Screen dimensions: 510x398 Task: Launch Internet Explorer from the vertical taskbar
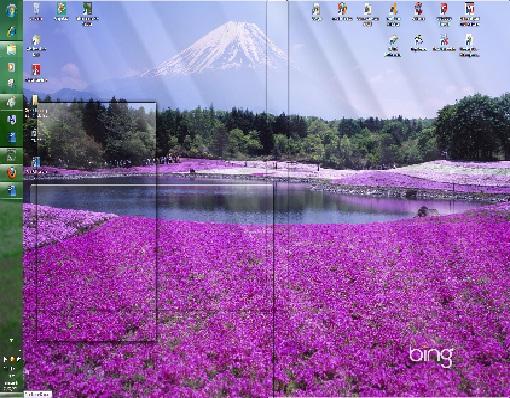[11, 32]
